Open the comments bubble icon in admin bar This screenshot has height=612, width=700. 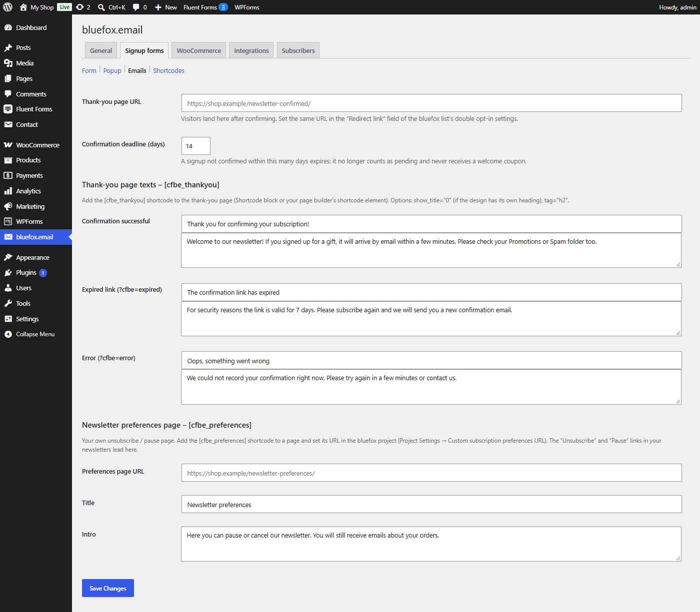136,7
